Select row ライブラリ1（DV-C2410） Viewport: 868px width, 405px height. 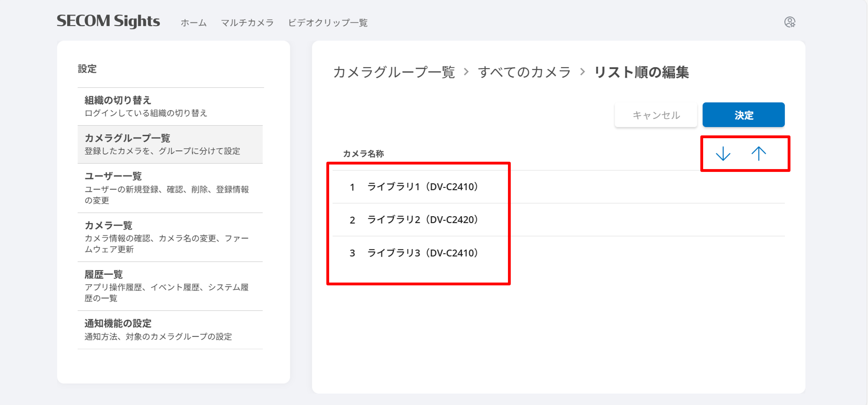tap(559, 187)
